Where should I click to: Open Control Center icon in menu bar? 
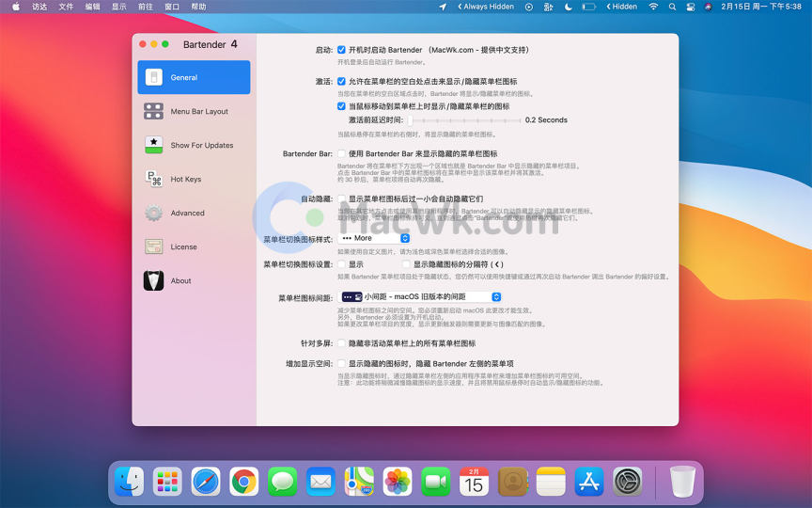(x=691, y=7)
